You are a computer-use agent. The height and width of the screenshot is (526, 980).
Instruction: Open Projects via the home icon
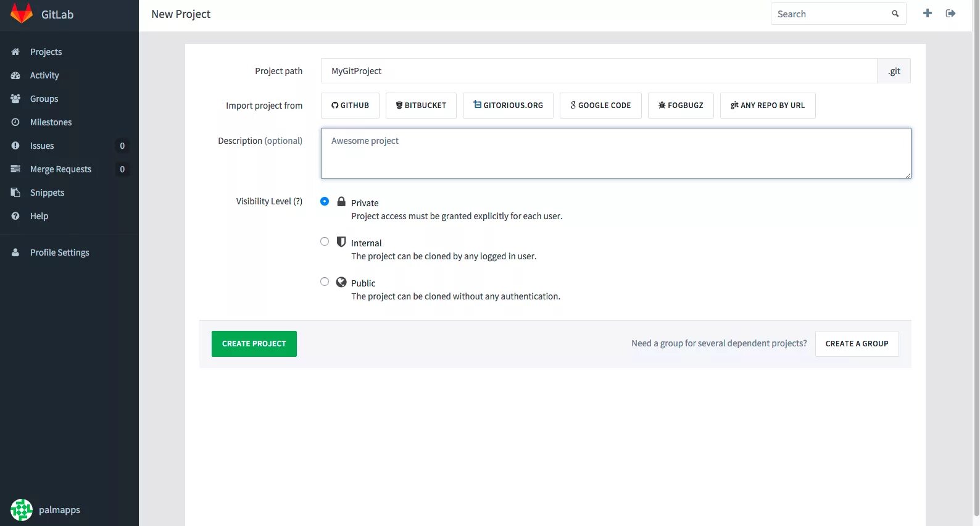(15, 52)
